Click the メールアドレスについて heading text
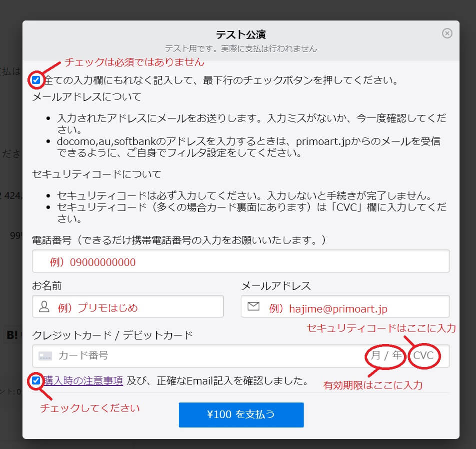 pyautogui.click(x=86, y=97)
